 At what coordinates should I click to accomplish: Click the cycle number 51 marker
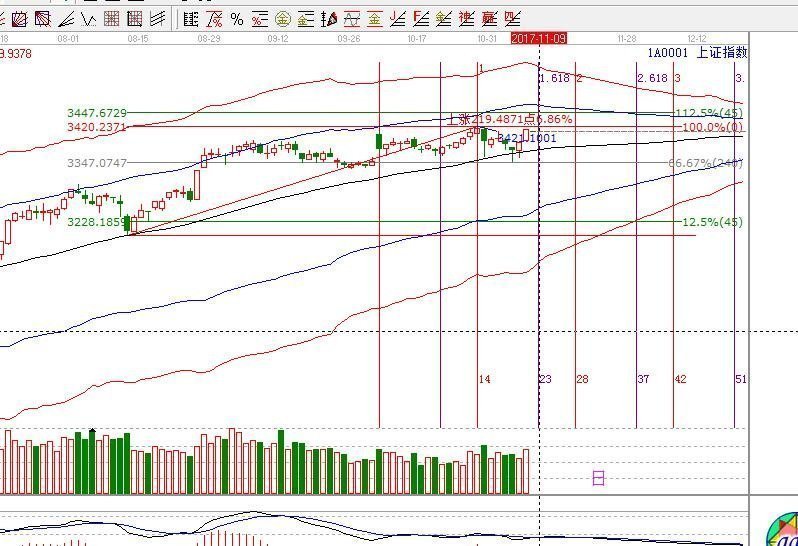point(741,379)
